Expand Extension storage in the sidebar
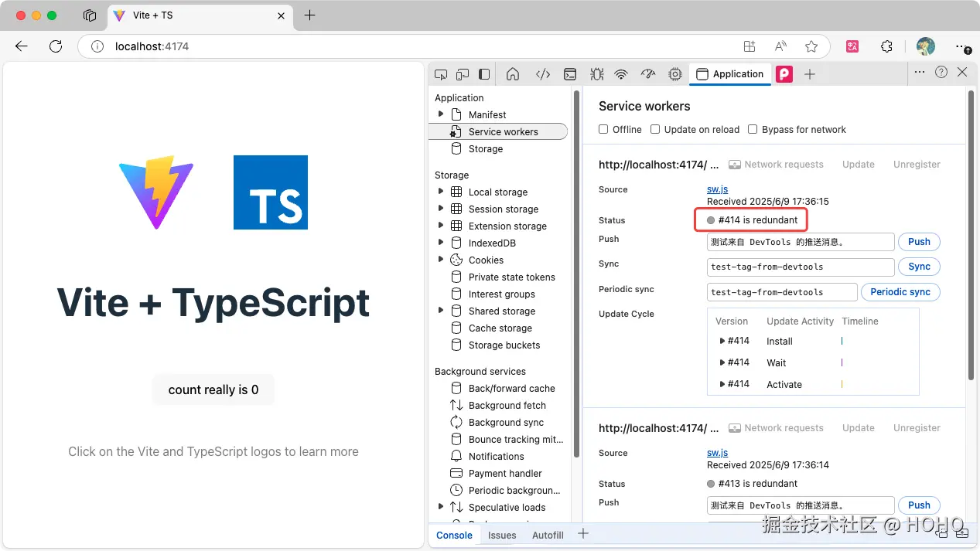The image size is (980, 551). tap(441, 226)
